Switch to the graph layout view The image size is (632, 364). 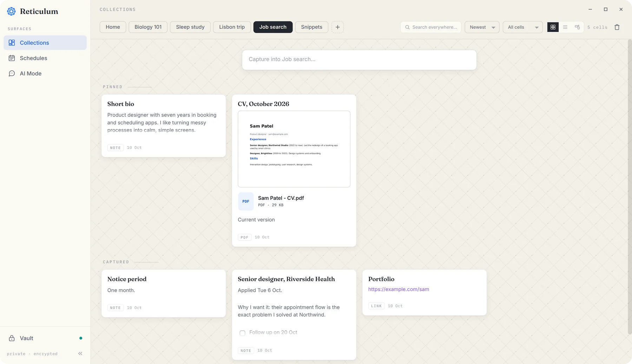(577, 27)
